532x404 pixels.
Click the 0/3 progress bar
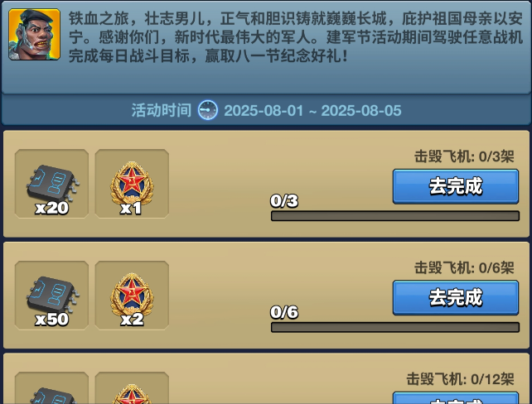tap(395, 216)
